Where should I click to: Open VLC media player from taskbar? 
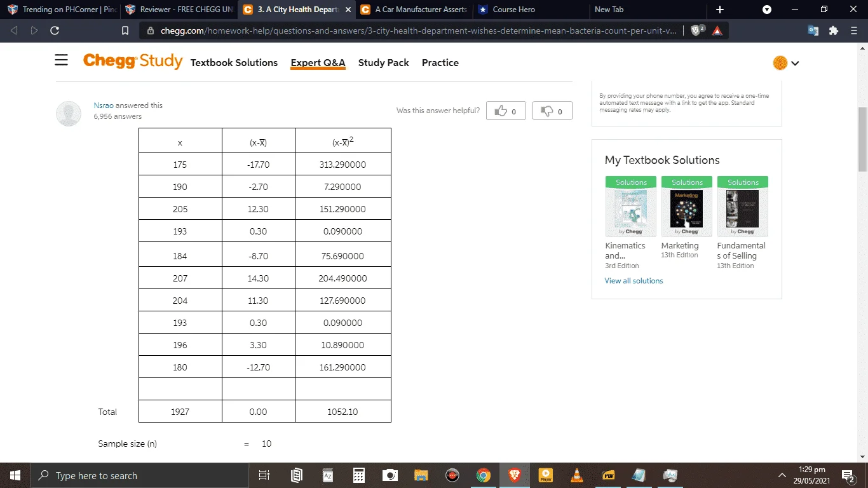pos(577,475)
